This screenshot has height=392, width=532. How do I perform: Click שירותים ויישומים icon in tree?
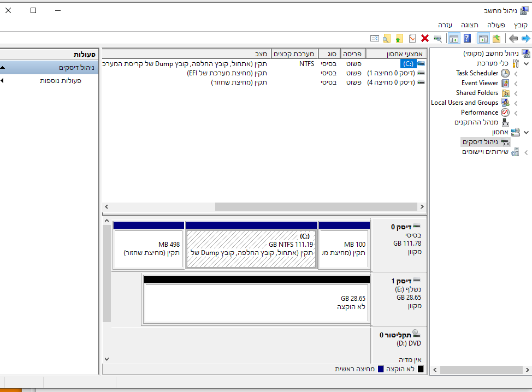(516, 152)
